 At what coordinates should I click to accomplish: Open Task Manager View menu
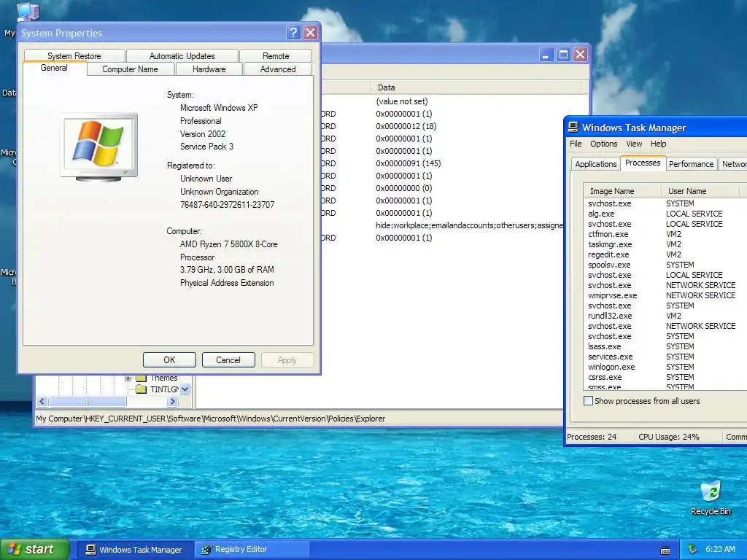tap(634, 144)
